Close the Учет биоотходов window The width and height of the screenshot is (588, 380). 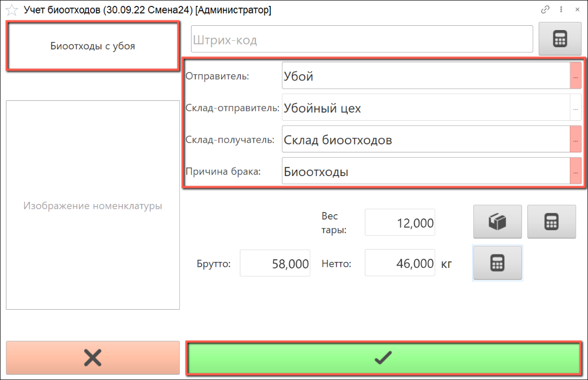click(577, 10)
